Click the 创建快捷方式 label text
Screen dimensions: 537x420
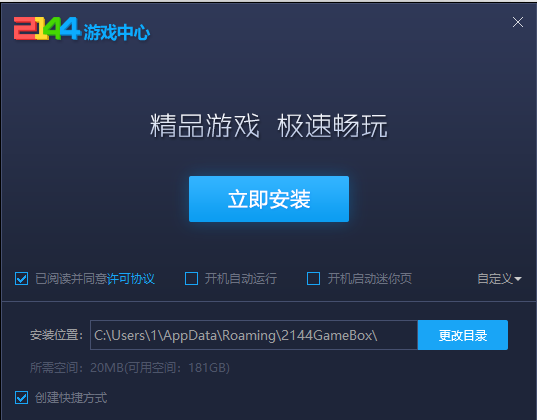[71, 398]
